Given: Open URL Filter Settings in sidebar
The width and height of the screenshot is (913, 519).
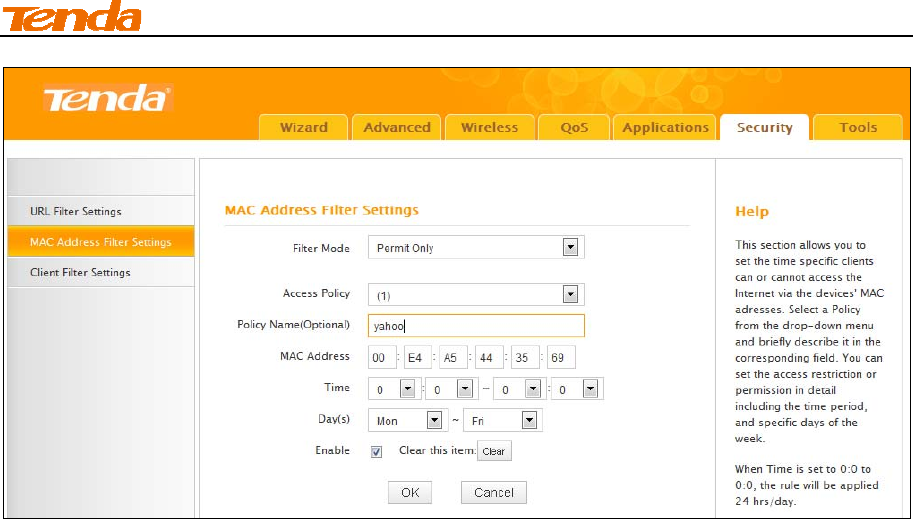Looking at the screenshot, I should [101, 211].
